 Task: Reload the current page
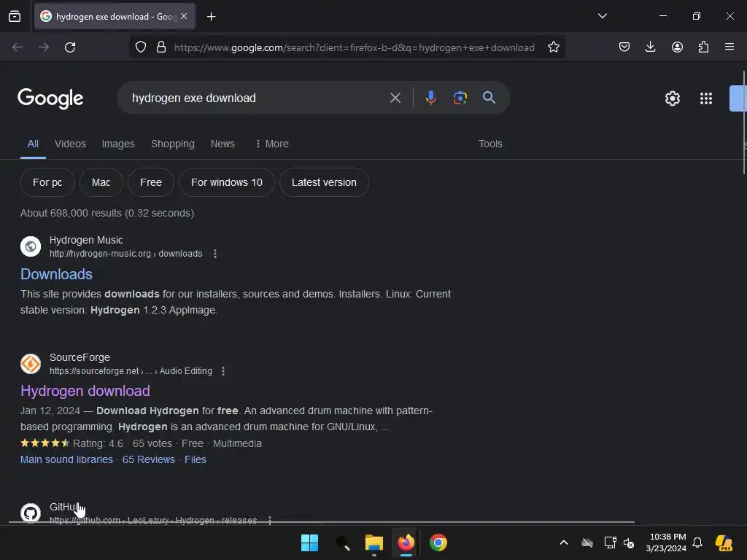click(70, 47)
